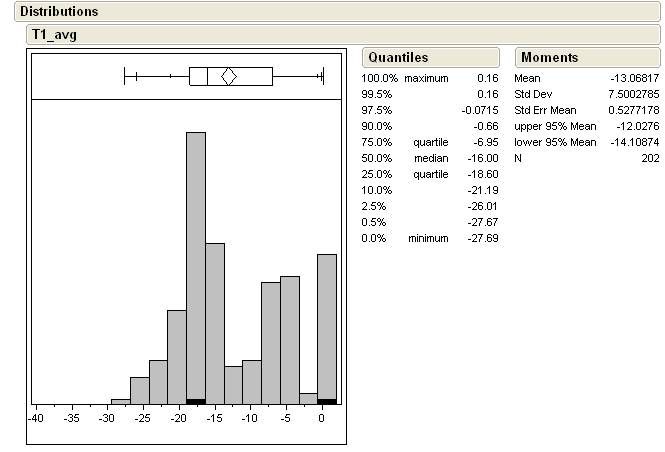Click the N value 202 in Moments
Screen dimensions: 665x452
point(650,158)
